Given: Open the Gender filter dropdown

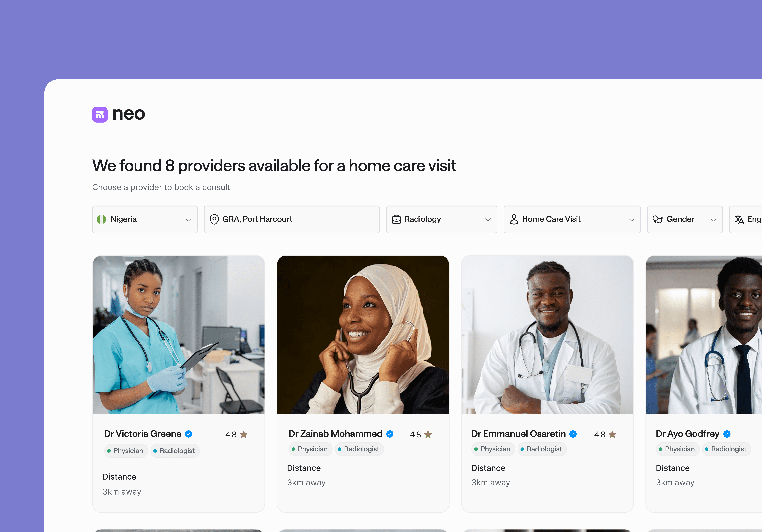Looking at the screenshot, I should coord(685,219).
